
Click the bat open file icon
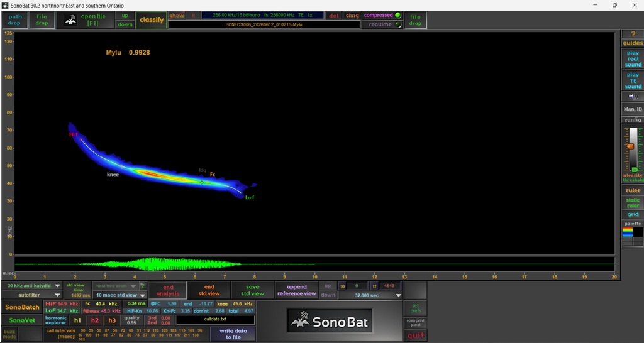(x=70, y=19)
